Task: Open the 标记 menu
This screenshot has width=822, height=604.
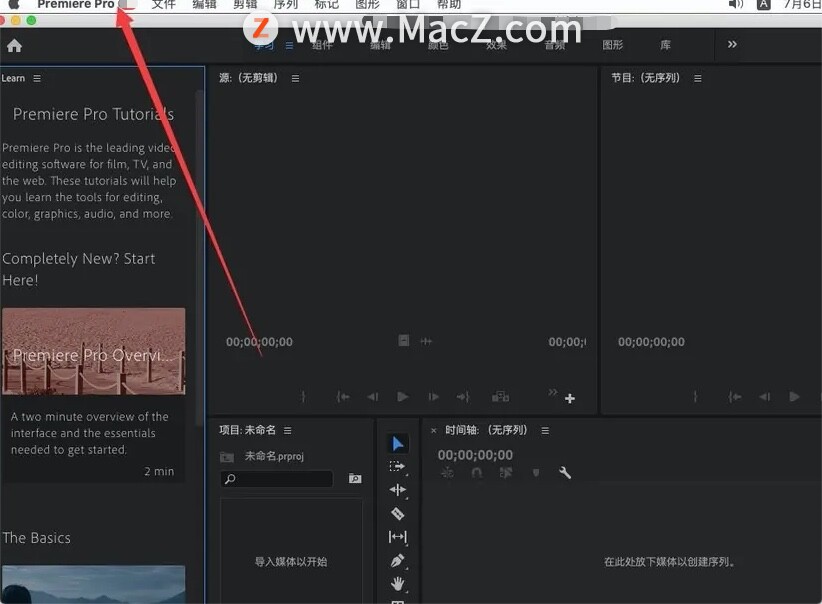Action: 327,5
